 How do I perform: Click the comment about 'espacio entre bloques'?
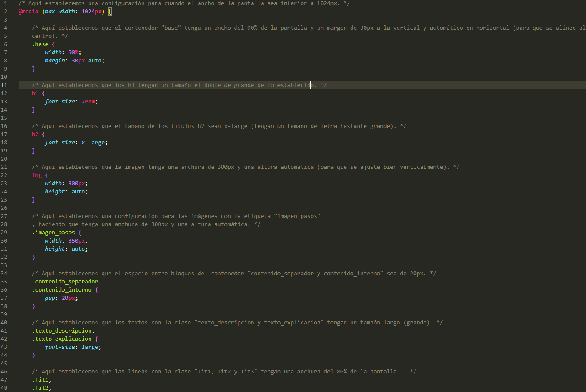[x=234, y=274]
